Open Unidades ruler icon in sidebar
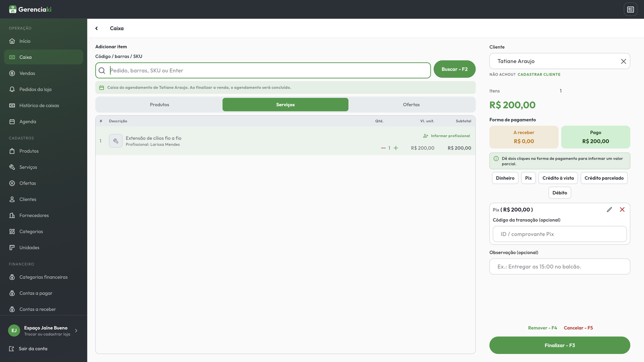 (12, 247)
